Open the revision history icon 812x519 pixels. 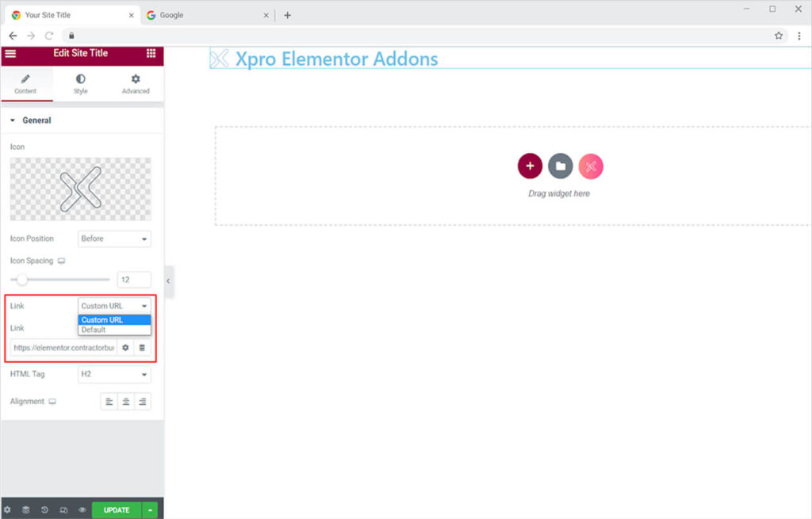click(x=45, y=510)
